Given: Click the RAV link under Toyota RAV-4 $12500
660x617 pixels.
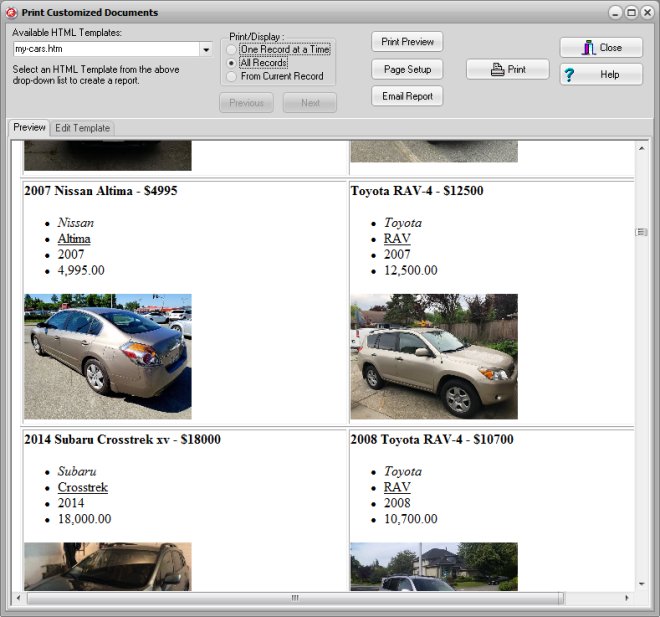Looking at the screenshot, I should [397, 239].
